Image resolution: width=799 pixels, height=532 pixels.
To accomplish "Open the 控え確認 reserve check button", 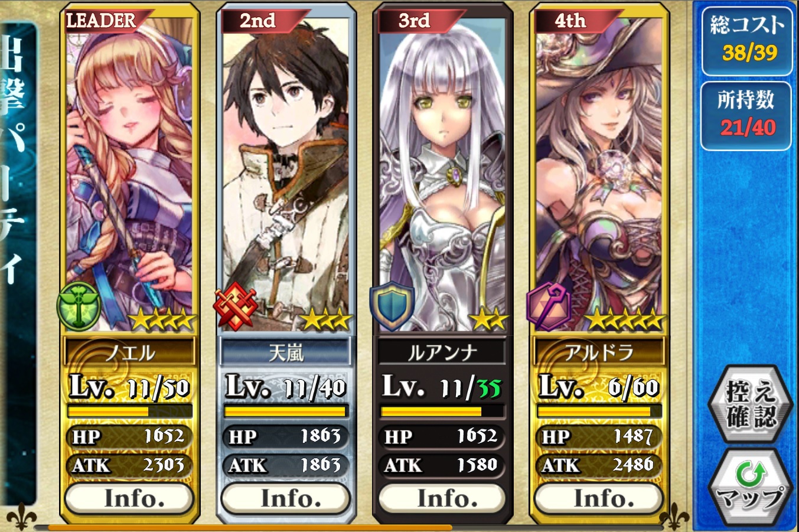I will (751, 403).
